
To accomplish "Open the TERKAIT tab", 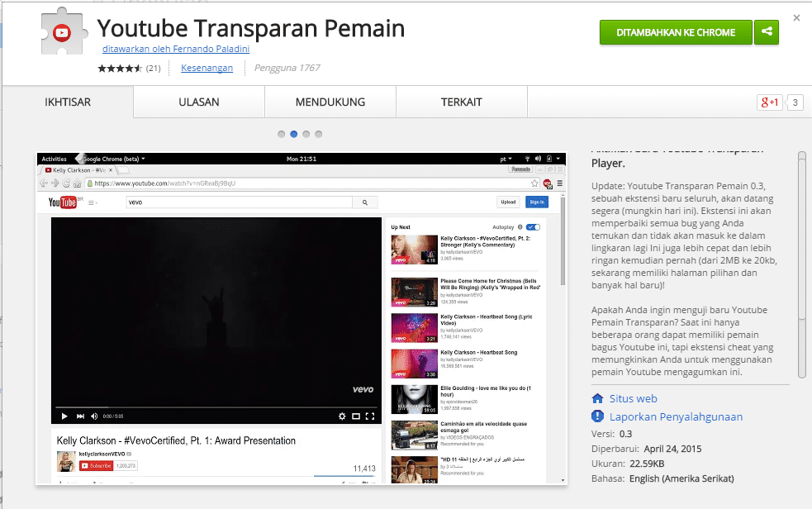I will 461,101.
